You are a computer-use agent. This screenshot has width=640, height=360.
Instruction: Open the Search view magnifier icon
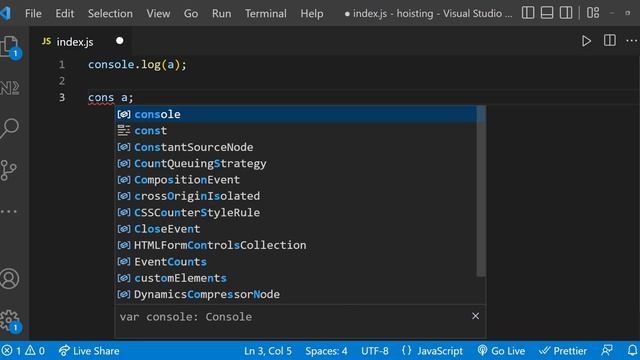pos(9,129)
